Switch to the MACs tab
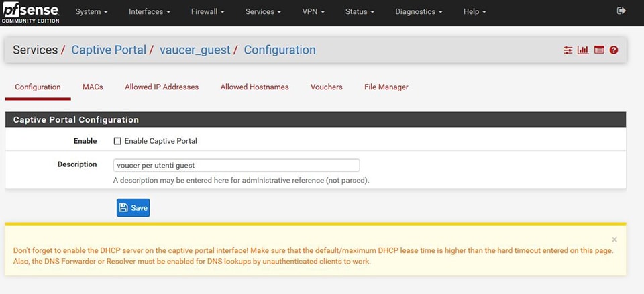The width and height of the screenshot is (644, 294). click(x=93, y=87)
